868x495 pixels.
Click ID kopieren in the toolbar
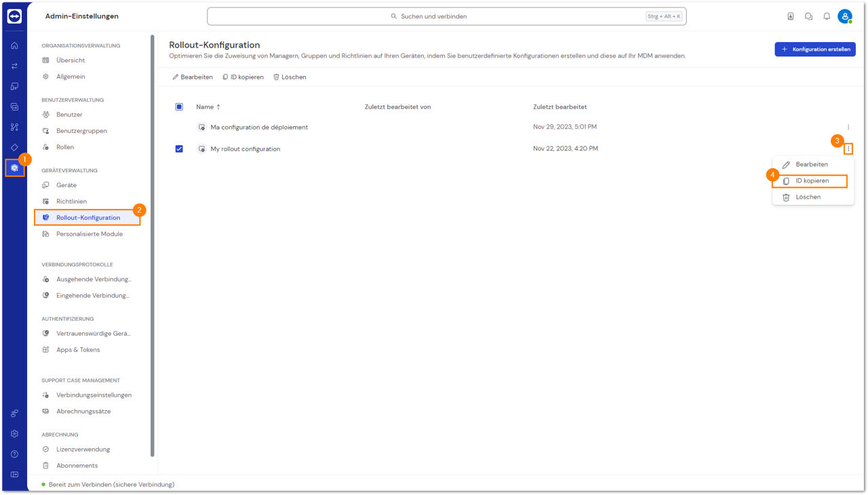click(x=243, y=77)
